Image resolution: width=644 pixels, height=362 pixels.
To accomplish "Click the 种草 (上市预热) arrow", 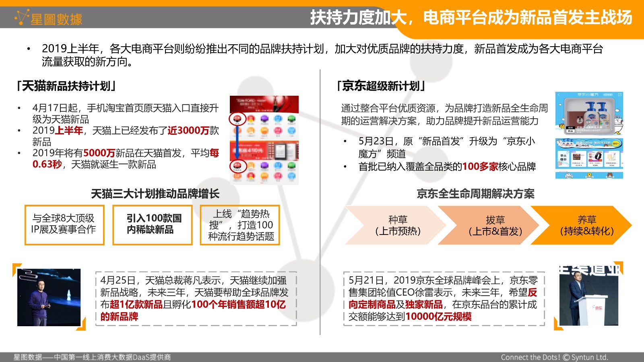I will click(x=396, y=225).
